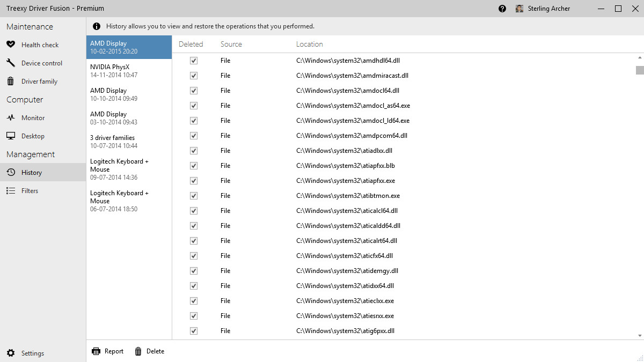
Task: Click the aticalrt64.dll file path
Action: 347,241
